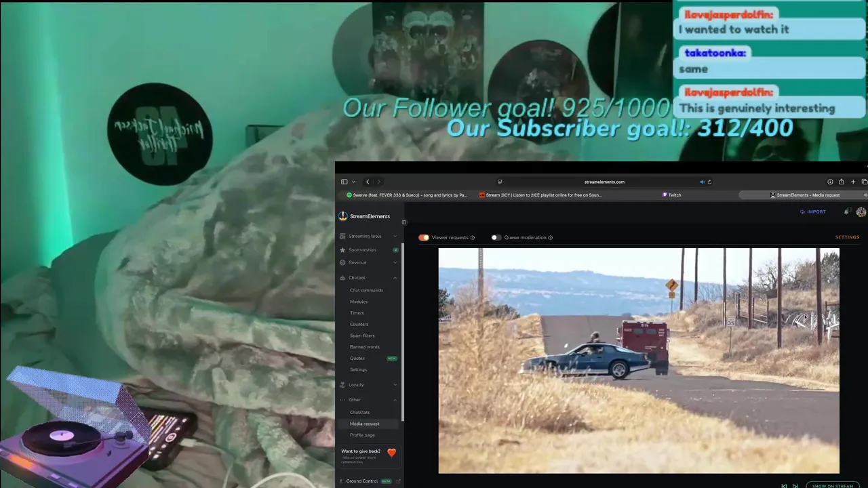Click the Chatbot robot icon
This screenshot has width=868, height=488.
[342, 277]
